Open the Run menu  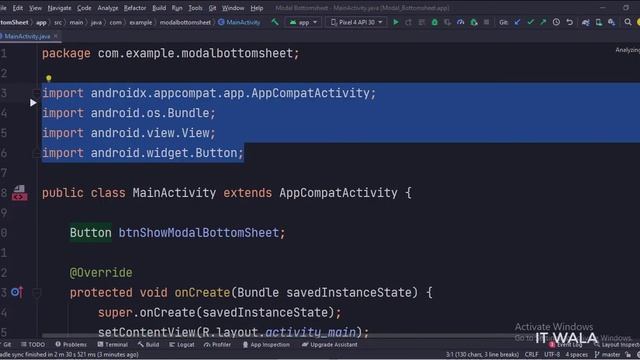point(177,8)
